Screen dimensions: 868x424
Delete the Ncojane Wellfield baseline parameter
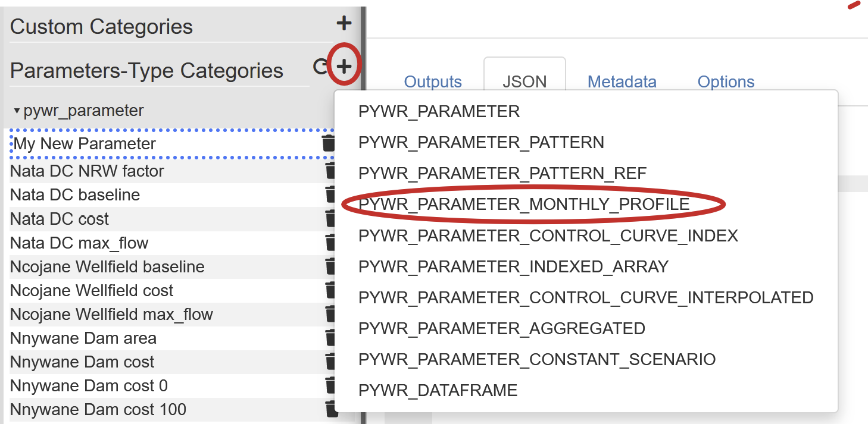(x=330, y=266)
